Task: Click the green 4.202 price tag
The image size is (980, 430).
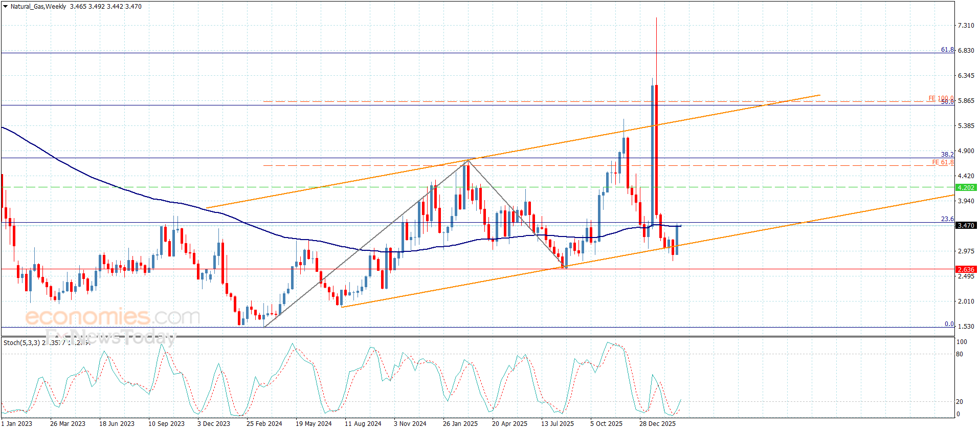Action: 966,188
